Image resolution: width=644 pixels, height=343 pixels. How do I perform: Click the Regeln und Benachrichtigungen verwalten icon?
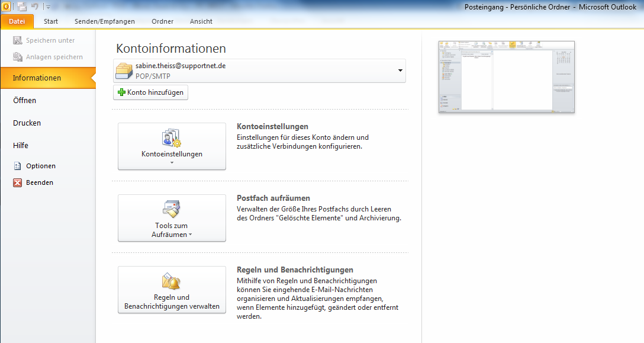pyautogui.click(x=172, y=281)
